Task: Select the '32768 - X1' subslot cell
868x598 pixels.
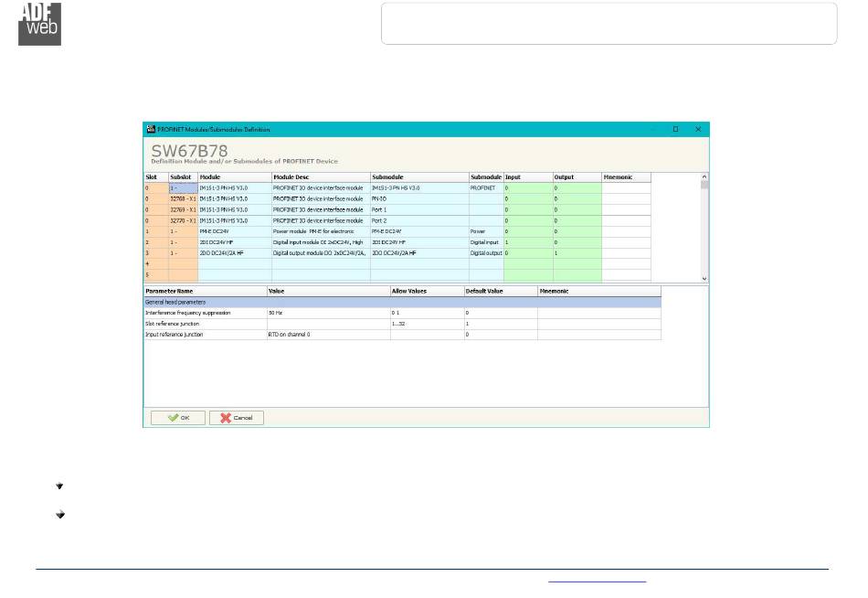Action: point(184,199)
